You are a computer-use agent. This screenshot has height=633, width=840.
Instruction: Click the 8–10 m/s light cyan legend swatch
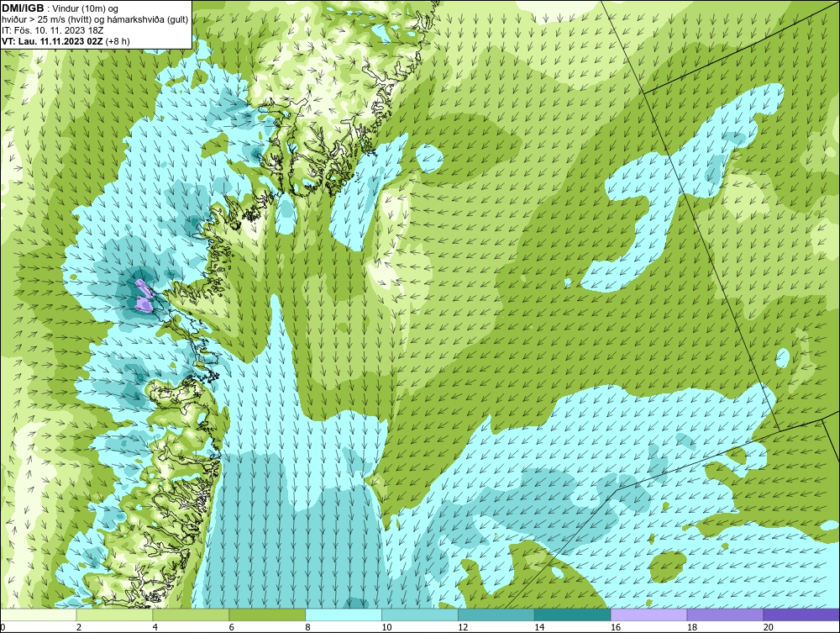[x=344, y=615]
